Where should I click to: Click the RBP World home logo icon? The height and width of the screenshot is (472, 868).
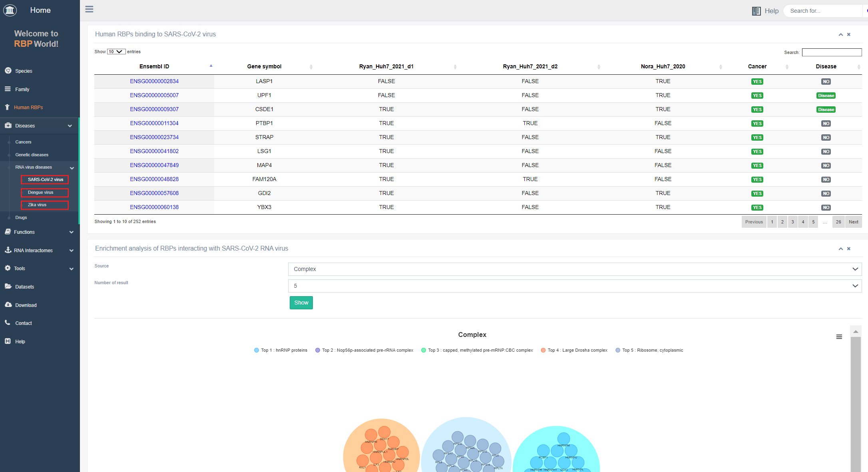pos(10,10)
